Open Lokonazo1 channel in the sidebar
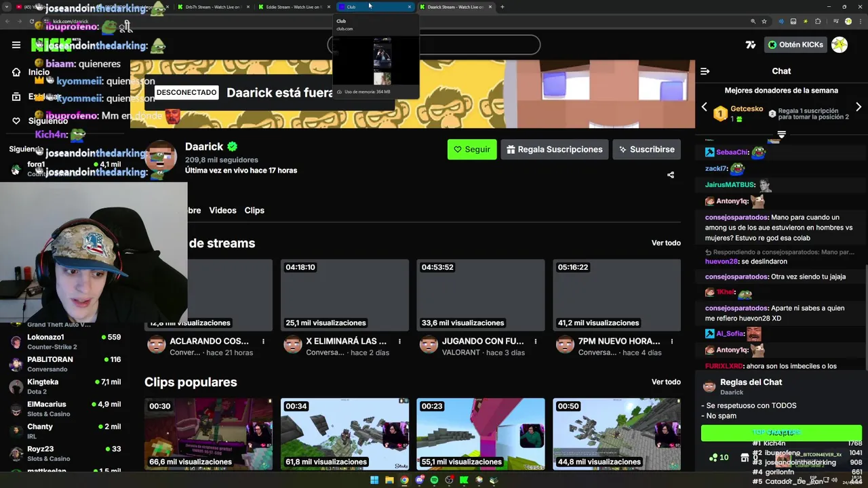Viewport: 868px width, 488px height. pos(65,342)
